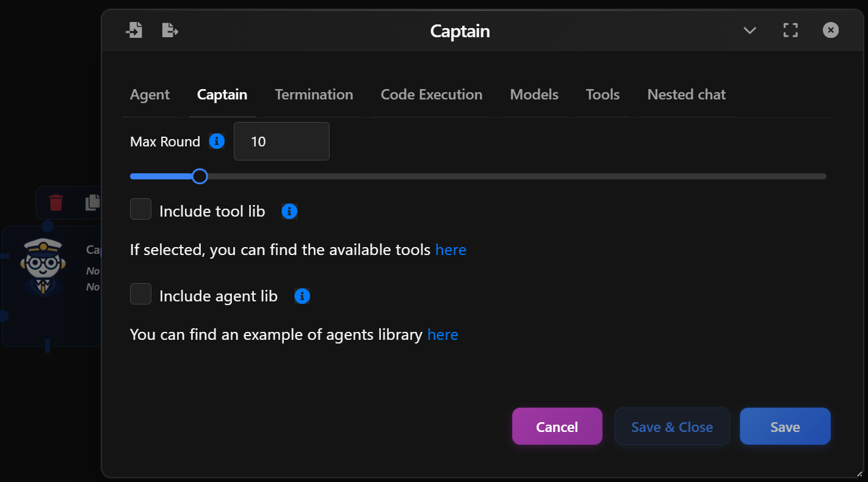
Task: Click the Max Round value input field
Action: 281,141
